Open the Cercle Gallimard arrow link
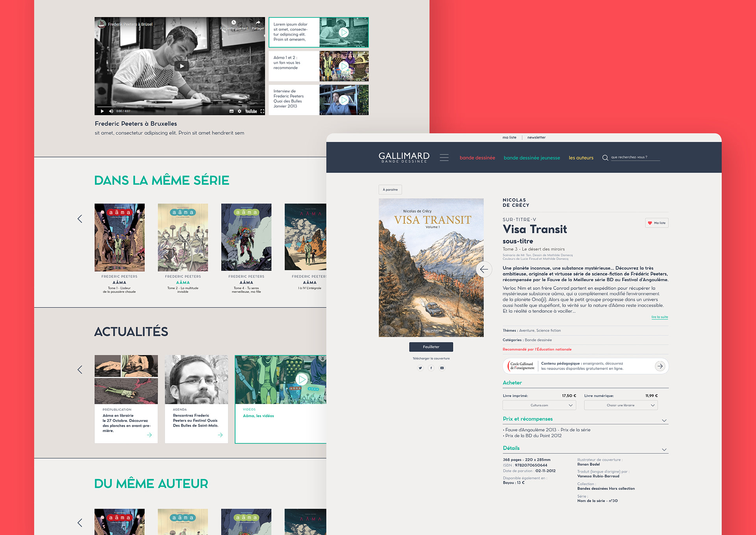The height and width of the screenshot is (535, 756). (660, 366)
